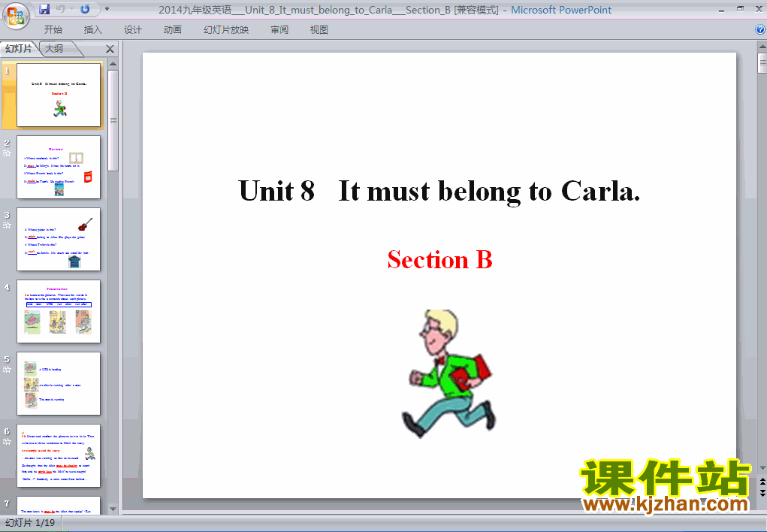The height and width of the screenshot is (532, 767).
Task: Open the 开始 ribbon tab
Action: pyautogui.click(x=53, y=30)
